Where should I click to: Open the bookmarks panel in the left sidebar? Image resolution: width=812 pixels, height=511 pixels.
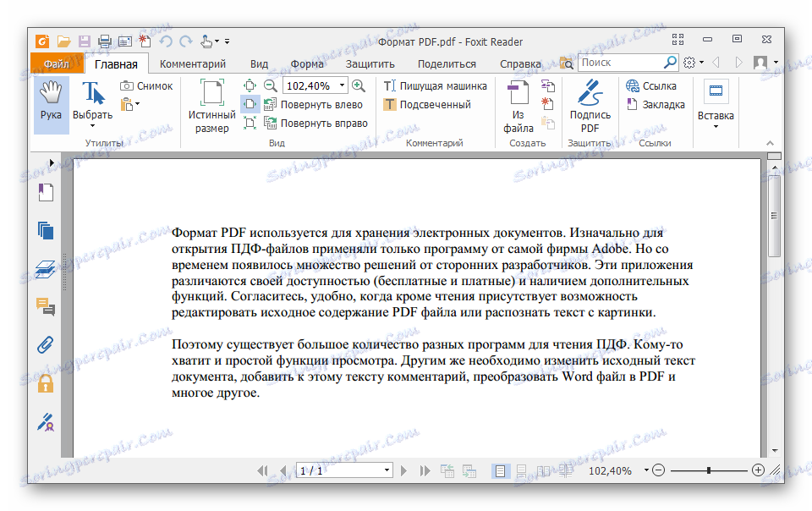coord(46,192)
